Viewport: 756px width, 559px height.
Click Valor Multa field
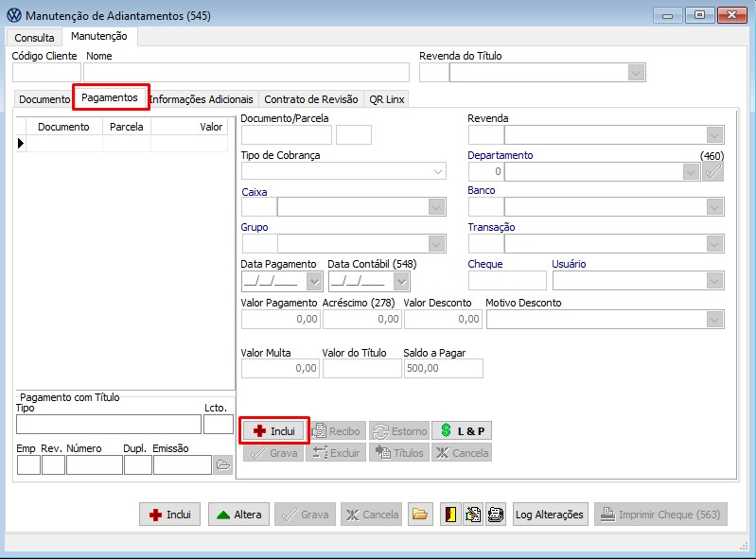pos(280,368)
